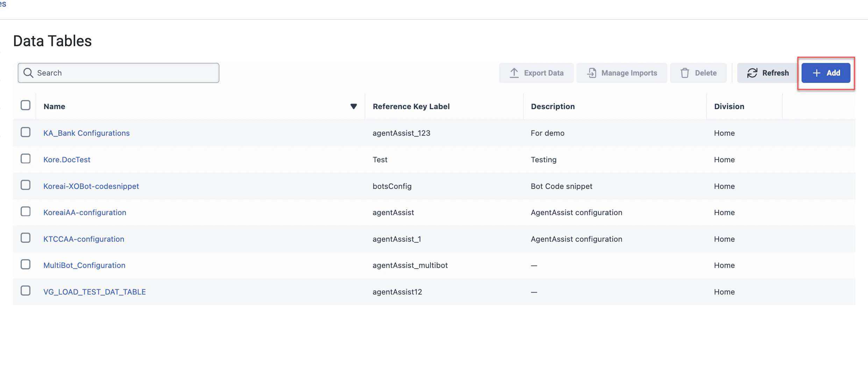868x375 pixels.
Task: Select the checkbox beside VG_LOAD_TEST_DAT_TABLE
Action: coord(26,290)
